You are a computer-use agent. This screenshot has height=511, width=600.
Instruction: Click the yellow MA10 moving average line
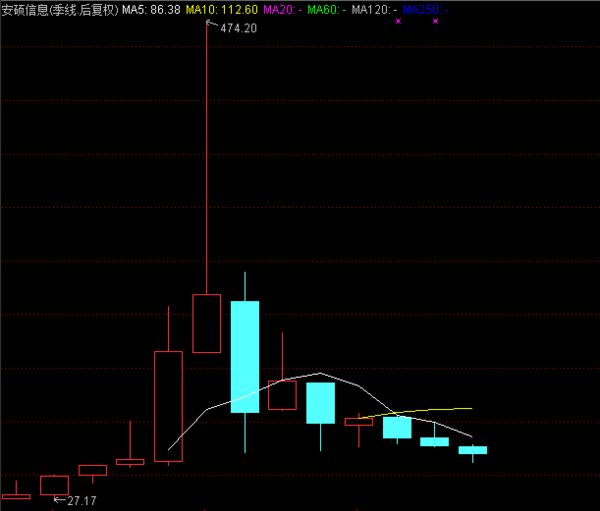pyautogui.click(x=417, y=412)
